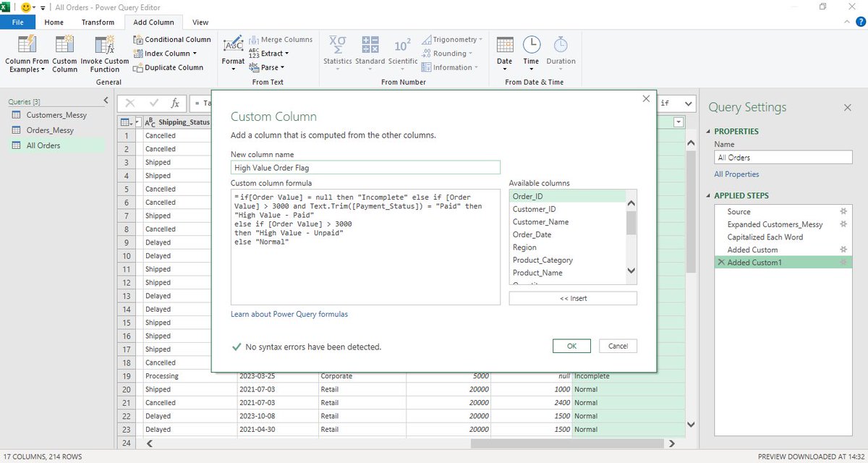The height and width of the screenshot is (463, 868).
Task: Switch to the Transform ribbon tab
Action: pos(98,22)
